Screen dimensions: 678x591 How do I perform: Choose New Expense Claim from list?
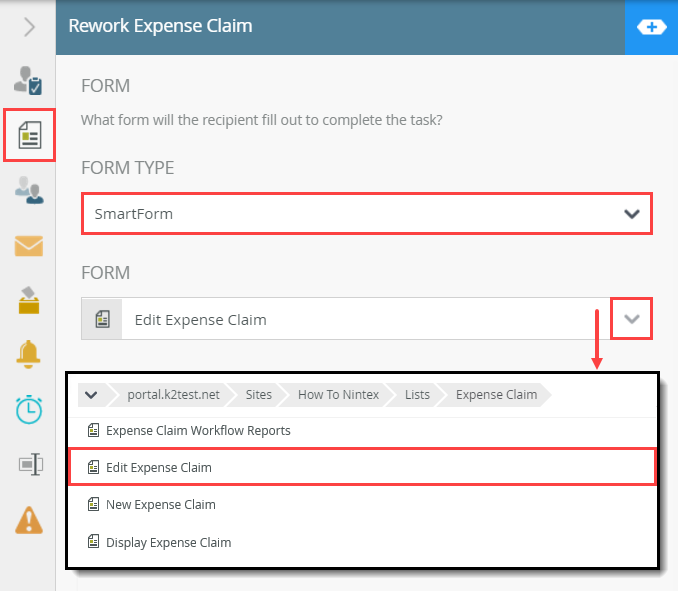[160, 505]
